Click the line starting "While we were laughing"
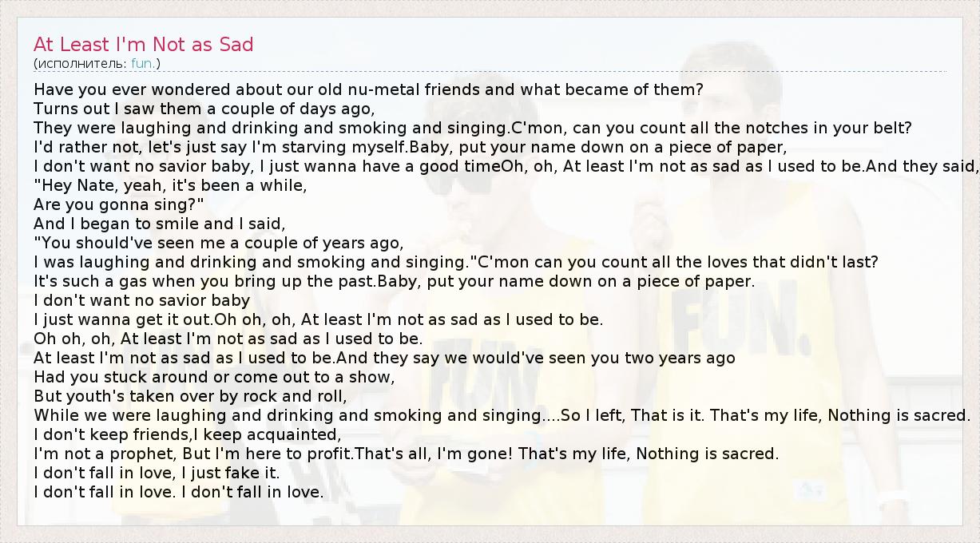Image resolution: width=980 pixels, height=543 pixels. pos(502,415)
